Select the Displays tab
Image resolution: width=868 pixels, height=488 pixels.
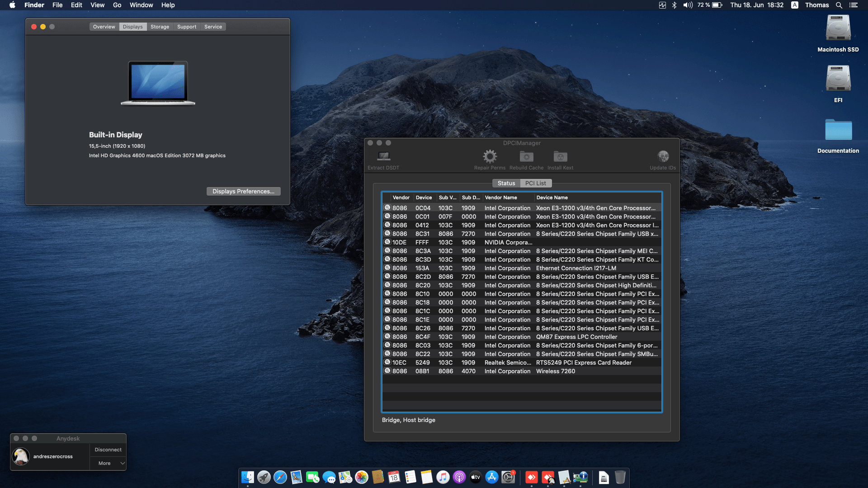(132, 27)
